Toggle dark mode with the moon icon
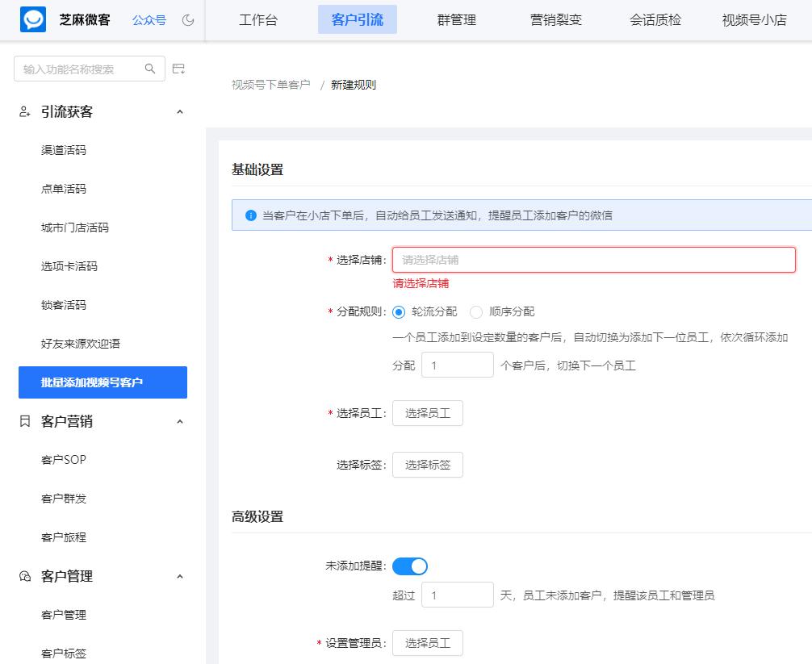This screenshot has width=812, height=664. coord(188,21)
